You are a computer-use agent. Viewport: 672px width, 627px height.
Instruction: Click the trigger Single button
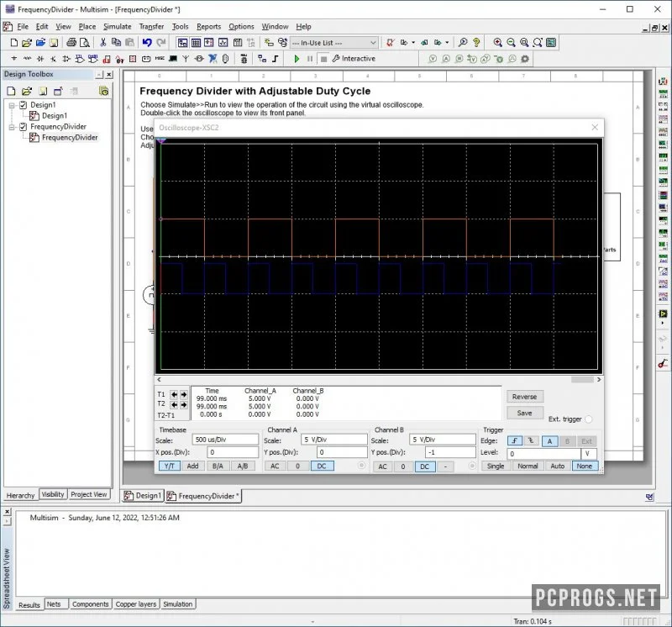click(x=496, y=466)
